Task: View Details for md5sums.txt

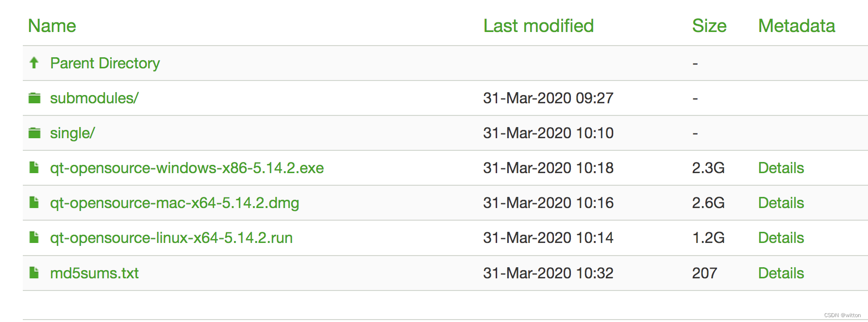Action: [x=781, y=273]
